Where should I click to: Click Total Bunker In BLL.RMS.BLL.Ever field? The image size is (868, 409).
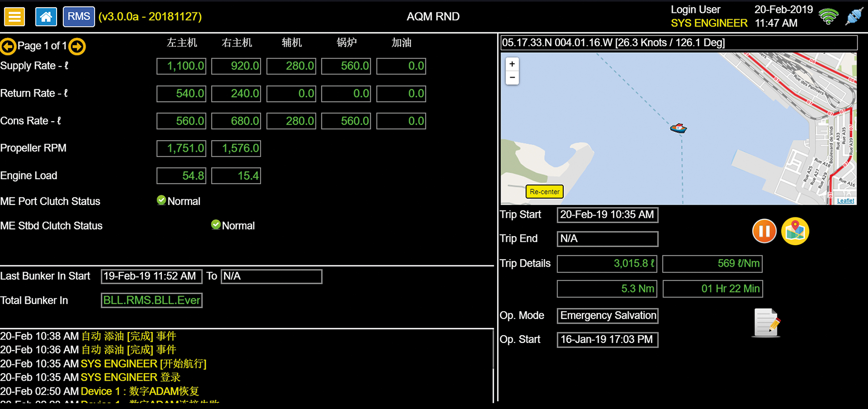[151, 300]
